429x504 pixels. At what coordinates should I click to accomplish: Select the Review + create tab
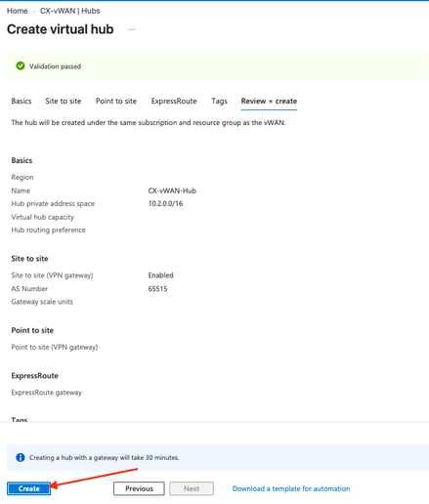click(x=269, y=101)
